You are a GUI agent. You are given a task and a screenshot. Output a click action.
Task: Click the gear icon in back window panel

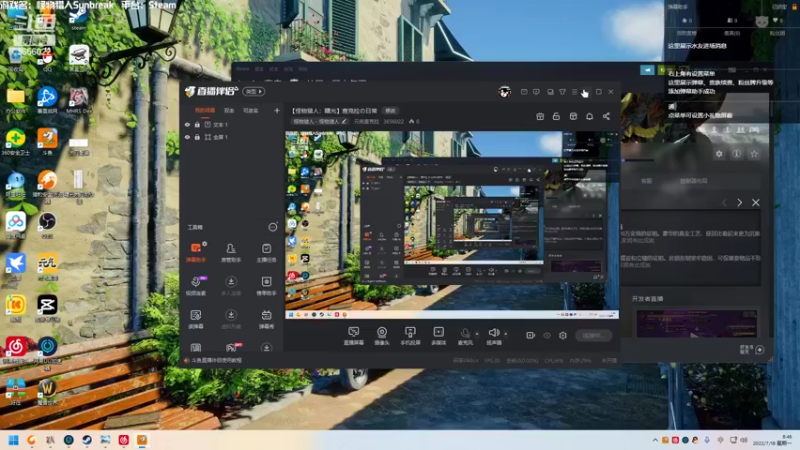pyautogui.click(x=719, y=154)
